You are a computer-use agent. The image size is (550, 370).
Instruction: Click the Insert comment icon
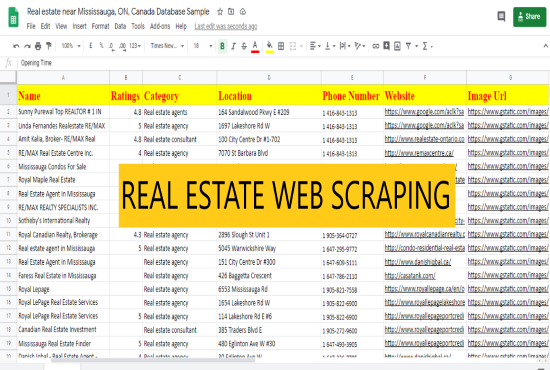point(387,46)
